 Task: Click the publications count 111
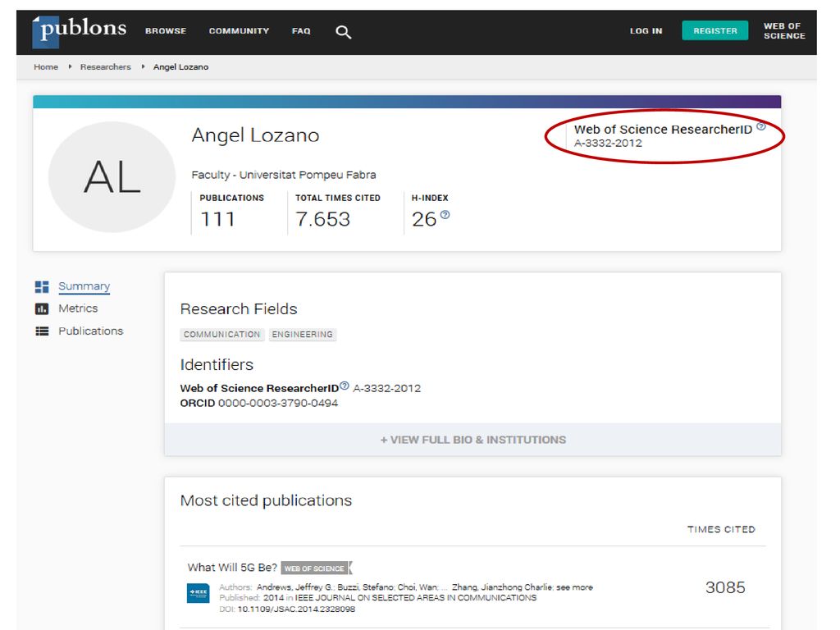(x=217, y=219)
